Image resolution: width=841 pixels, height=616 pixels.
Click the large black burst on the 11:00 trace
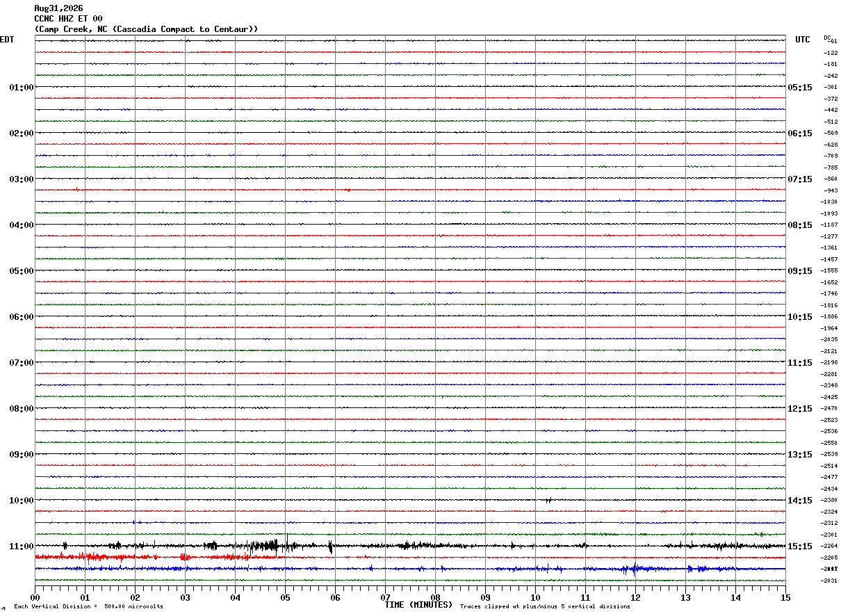point(268,545)
